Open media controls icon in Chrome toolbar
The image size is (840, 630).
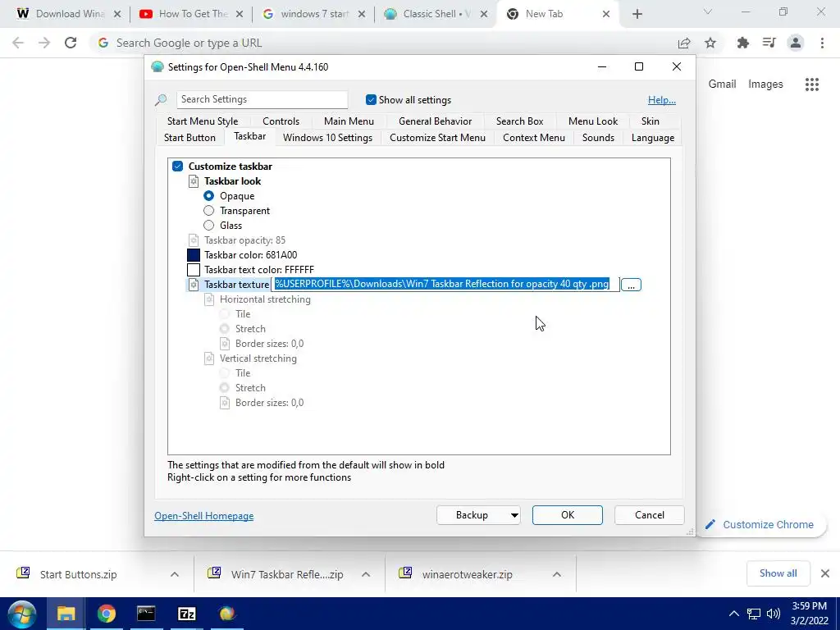click(x=769, y=43)
